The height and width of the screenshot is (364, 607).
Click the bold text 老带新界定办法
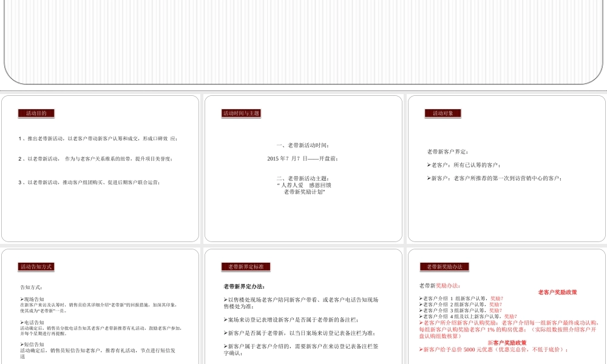click(244, 286)
